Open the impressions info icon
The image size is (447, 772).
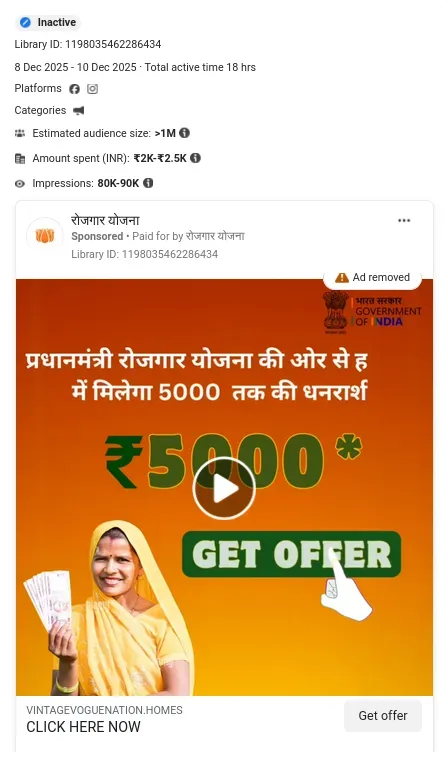148,183
